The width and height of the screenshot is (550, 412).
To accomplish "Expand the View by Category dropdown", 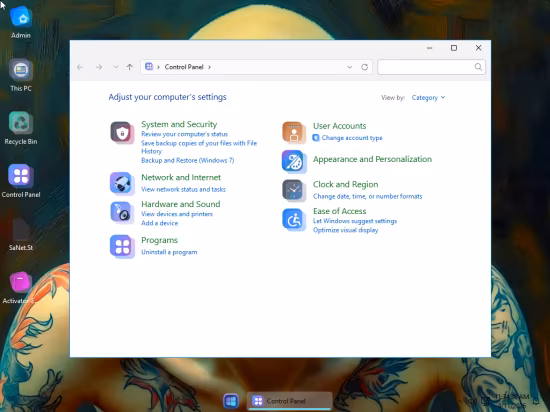I will 428,97.
